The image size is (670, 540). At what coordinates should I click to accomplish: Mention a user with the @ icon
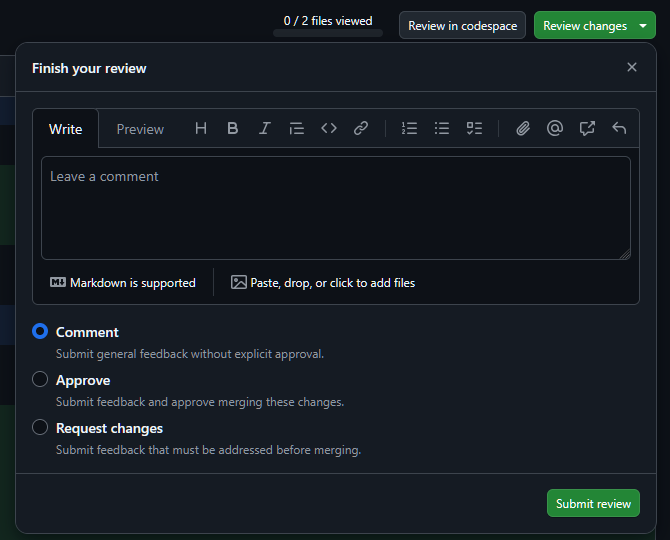pos(555,128)
